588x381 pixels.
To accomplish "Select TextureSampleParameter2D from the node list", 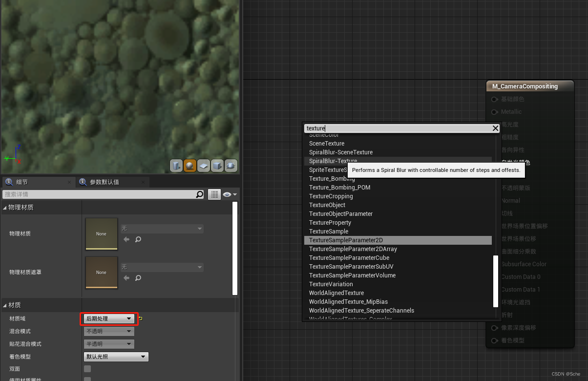I will tap(345, 240).
